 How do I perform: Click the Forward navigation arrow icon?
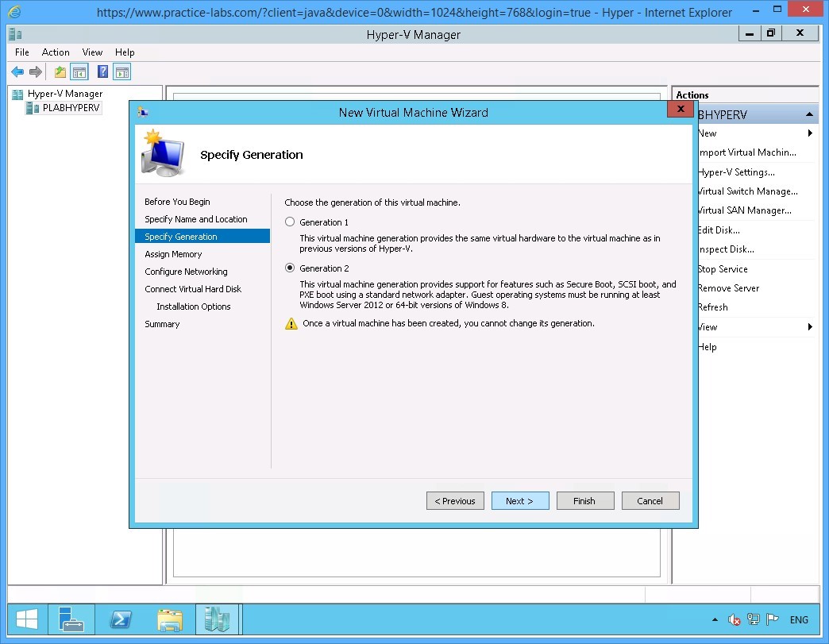(x=36, y=71)
